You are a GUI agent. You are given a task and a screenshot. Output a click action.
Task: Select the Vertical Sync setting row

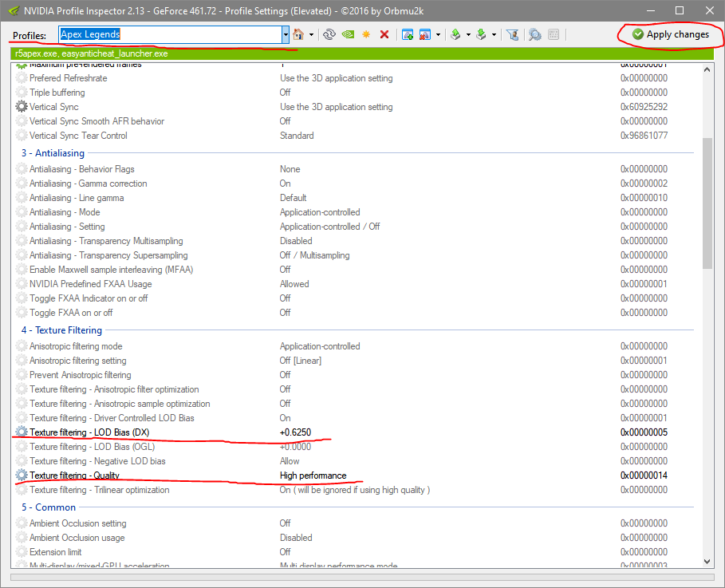click(356, 107)
